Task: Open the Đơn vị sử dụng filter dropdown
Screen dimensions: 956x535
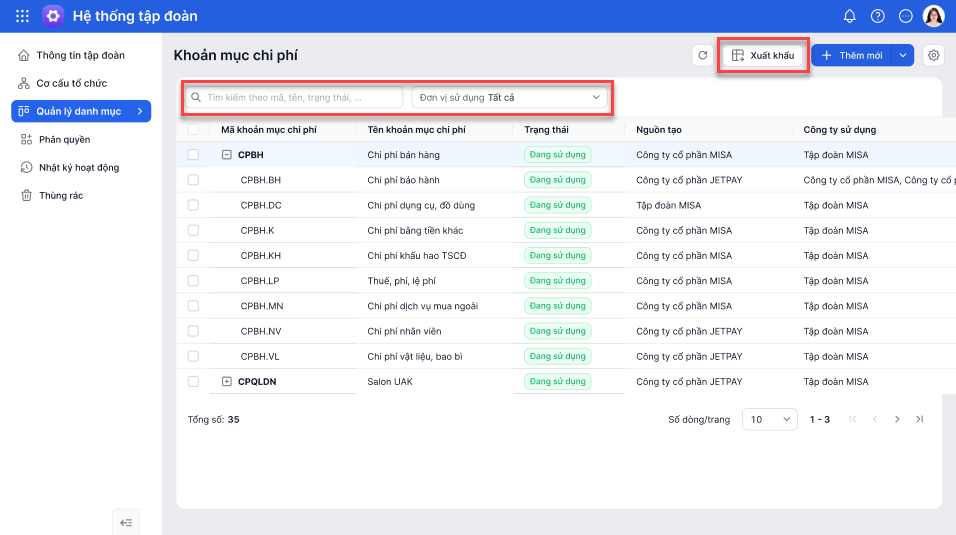Action: (510, 98)
